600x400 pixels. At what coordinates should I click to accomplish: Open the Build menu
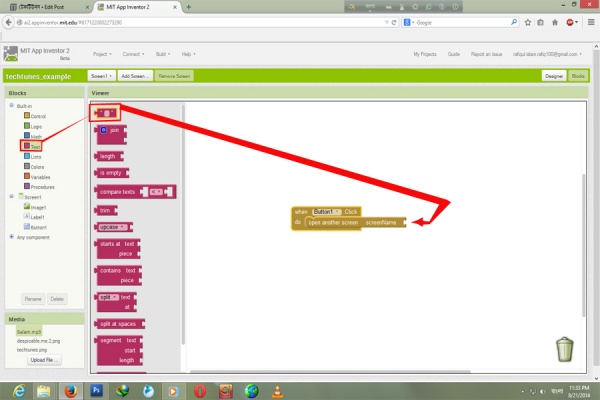click(163, 54)
